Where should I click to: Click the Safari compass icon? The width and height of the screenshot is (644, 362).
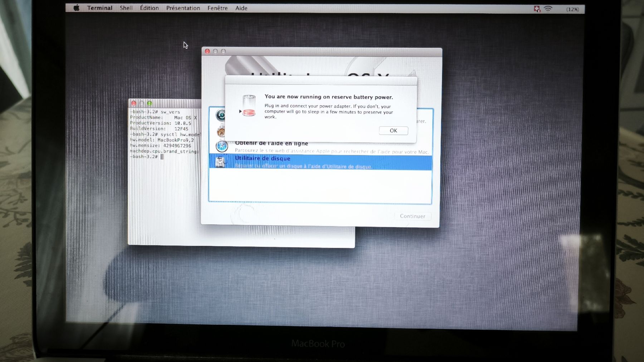click(x=222, y=146)
